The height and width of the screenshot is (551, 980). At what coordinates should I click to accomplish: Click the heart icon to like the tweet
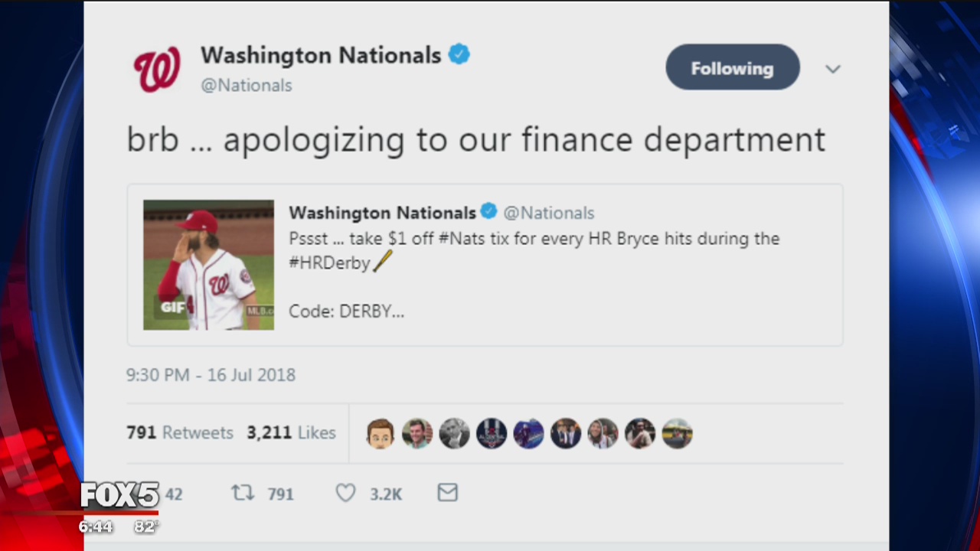345,494
